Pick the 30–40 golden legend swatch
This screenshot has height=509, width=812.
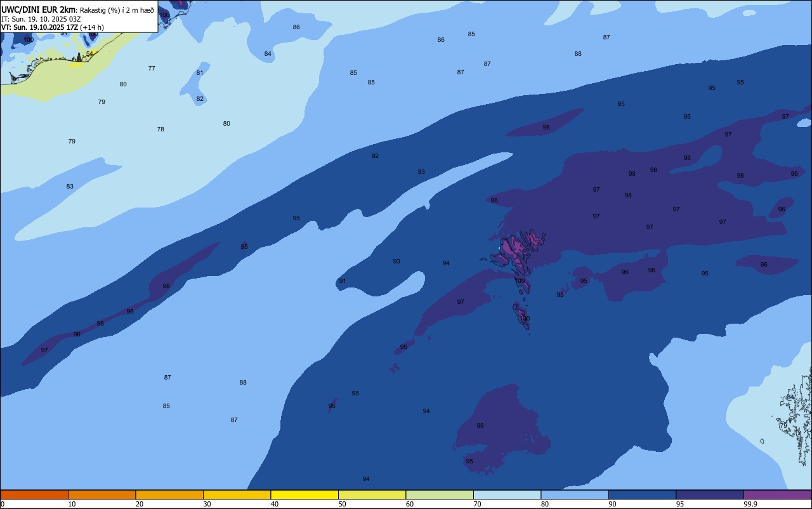pos(237,494)
